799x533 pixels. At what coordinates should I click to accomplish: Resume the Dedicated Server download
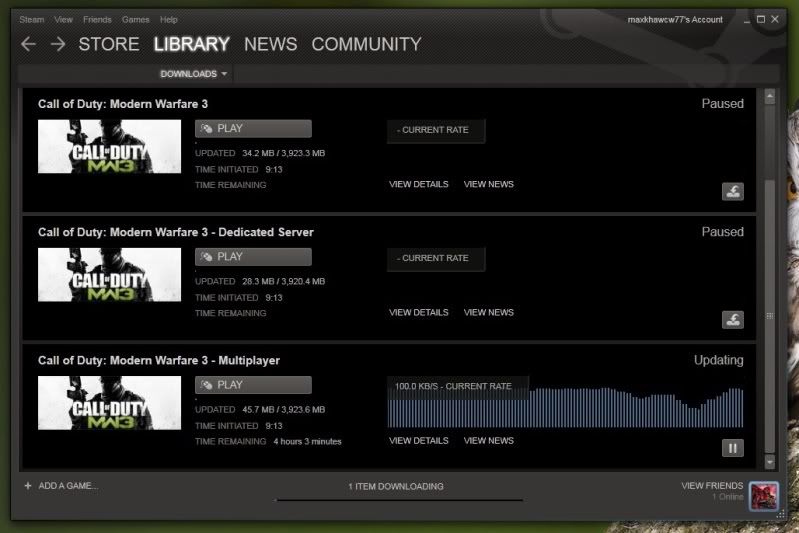(732, 320)
